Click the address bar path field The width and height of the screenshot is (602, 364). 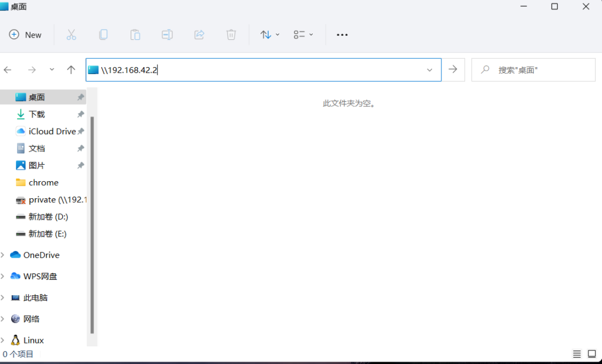[259, 70]
